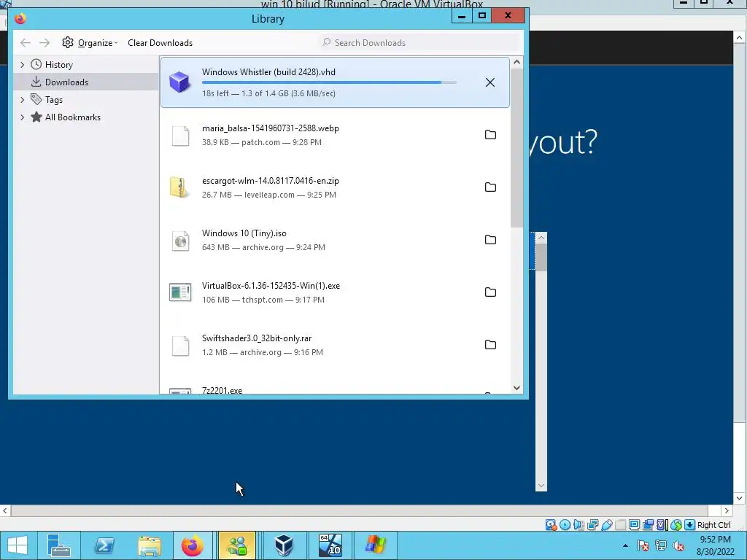Screen dimensions: 747x560
Task: Launch PowerShell from the taskbar
Action: (104, 545)
